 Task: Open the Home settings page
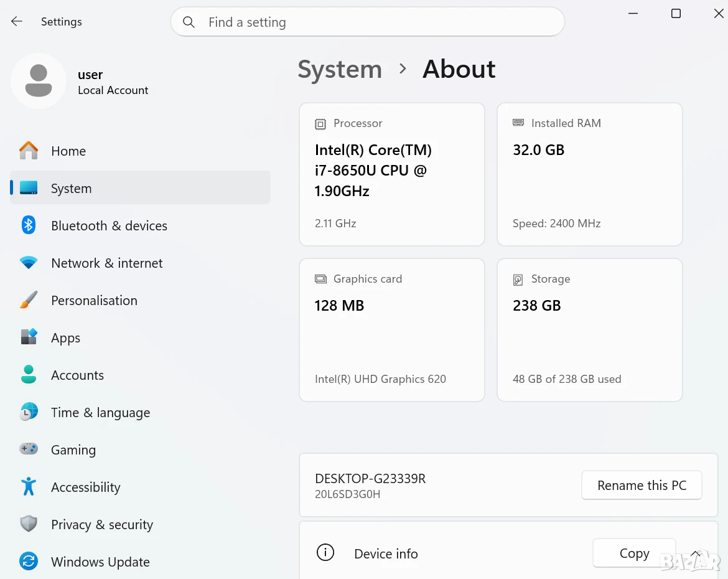[x=140, y=151]
